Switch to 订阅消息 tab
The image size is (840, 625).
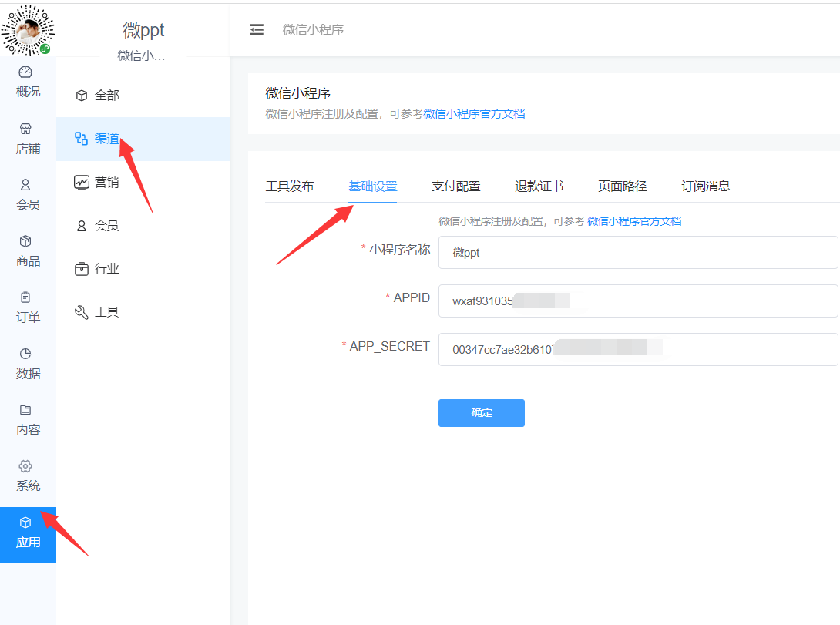706,186
